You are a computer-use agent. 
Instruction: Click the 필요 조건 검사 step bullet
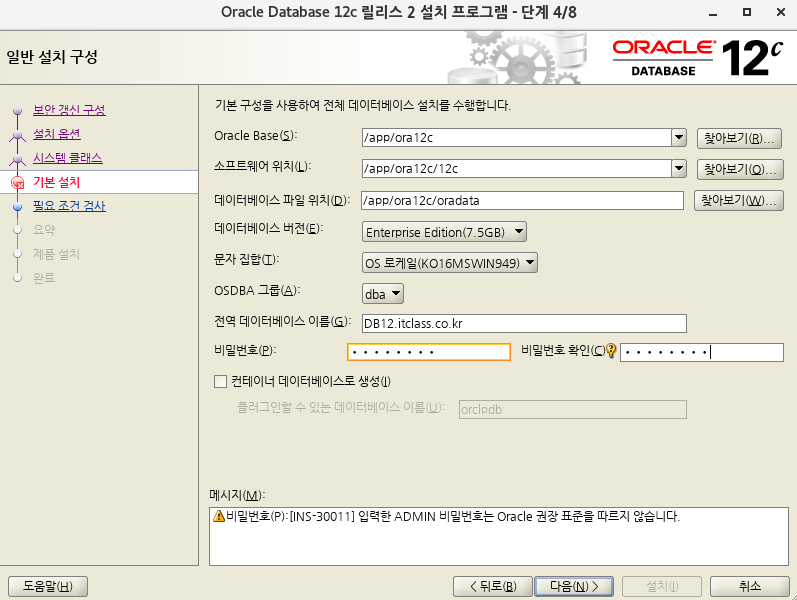(x=18, y=206)
